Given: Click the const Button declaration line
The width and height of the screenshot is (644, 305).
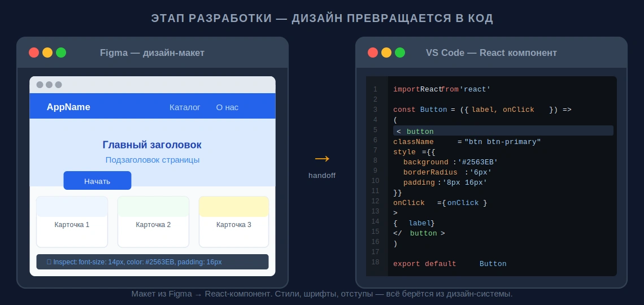Looking at the screenshot, I should pyautogui.click(x=482, y=110).
